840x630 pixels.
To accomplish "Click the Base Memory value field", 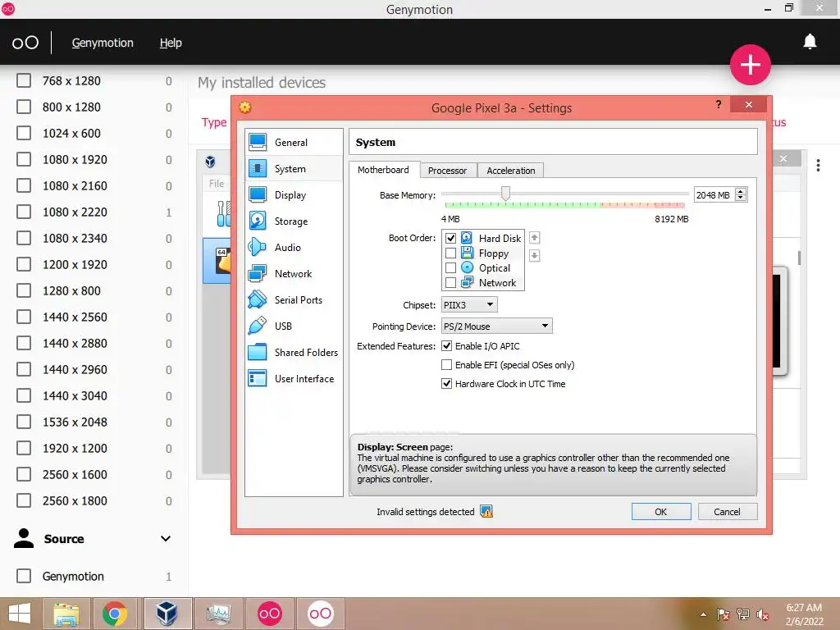I will point(714,195).
